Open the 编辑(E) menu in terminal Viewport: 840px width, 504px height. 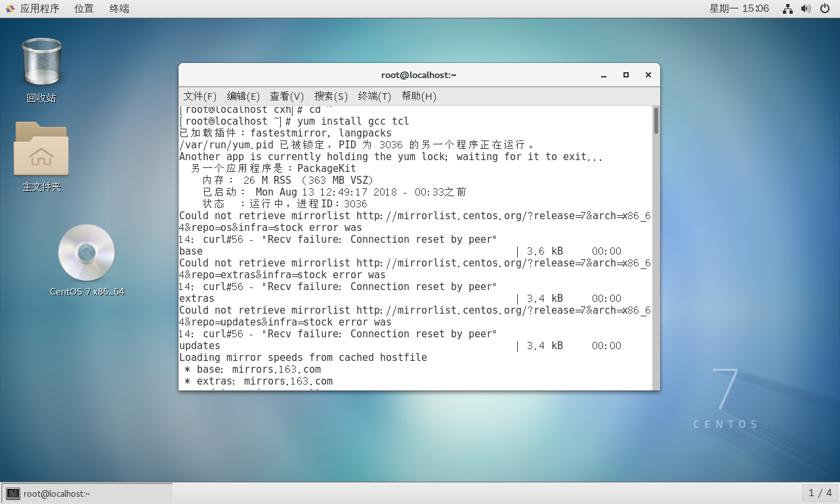coord(243,96)
